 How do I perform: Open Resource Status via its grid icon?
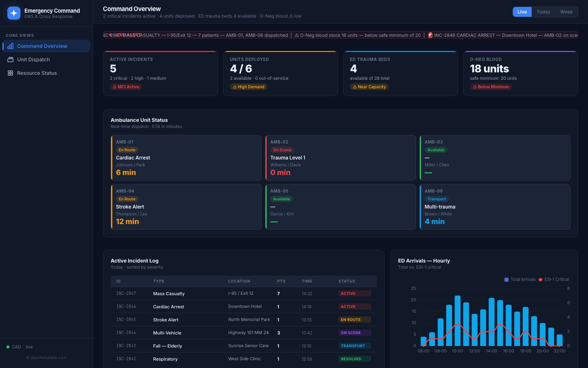point(9,73)
